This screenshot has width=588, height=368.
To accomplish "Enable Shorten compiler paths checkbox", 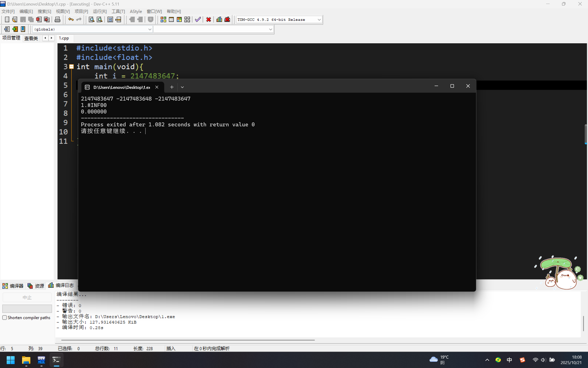I will (5, 317).
